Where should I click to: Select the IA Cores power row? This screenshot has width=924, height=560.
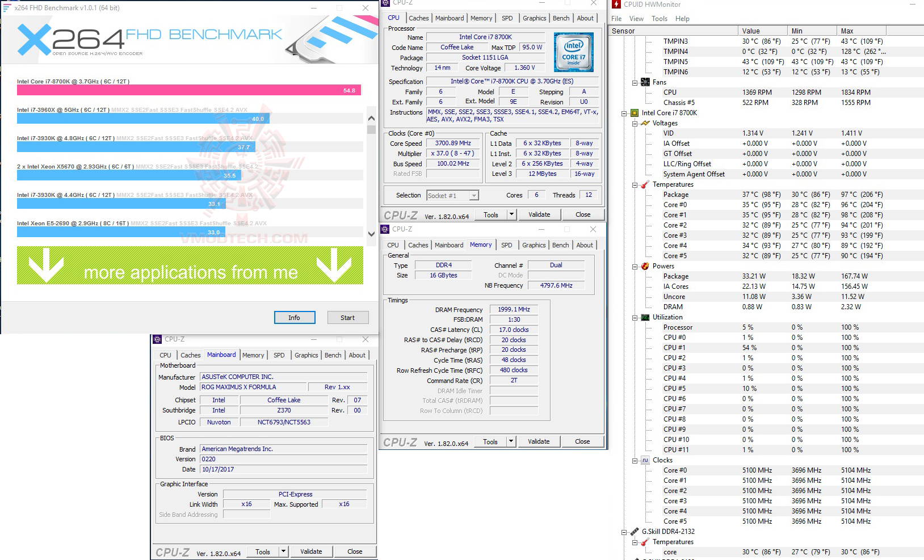pos(766,287)
